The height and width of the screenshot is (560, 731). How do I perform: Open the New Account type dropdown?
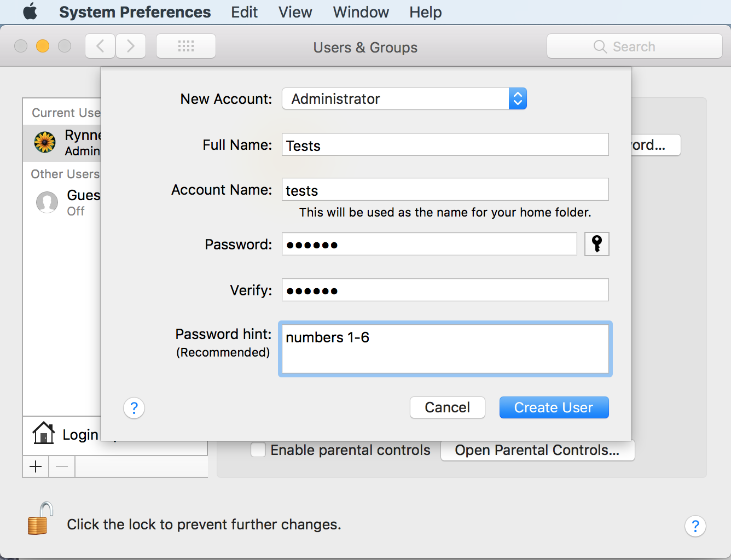404,99
